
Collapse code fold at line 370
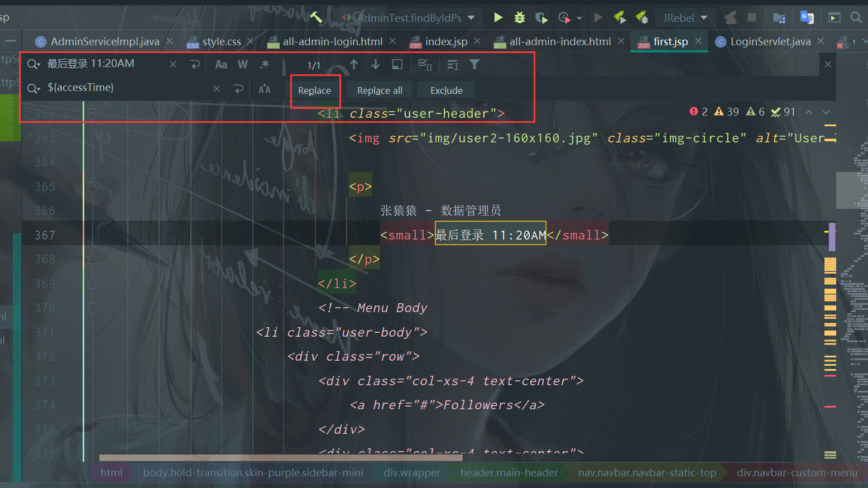tap(93, 308)
